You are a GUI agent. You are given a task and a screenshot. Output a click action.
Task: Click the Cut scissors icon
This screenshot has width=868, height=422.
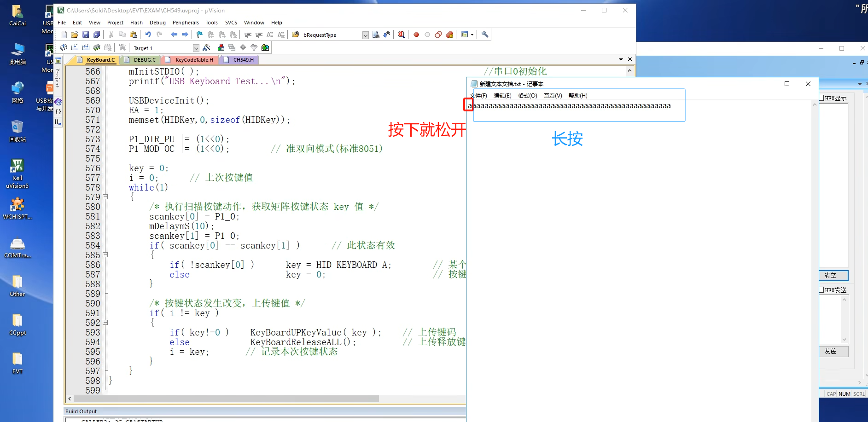(111, 35)
